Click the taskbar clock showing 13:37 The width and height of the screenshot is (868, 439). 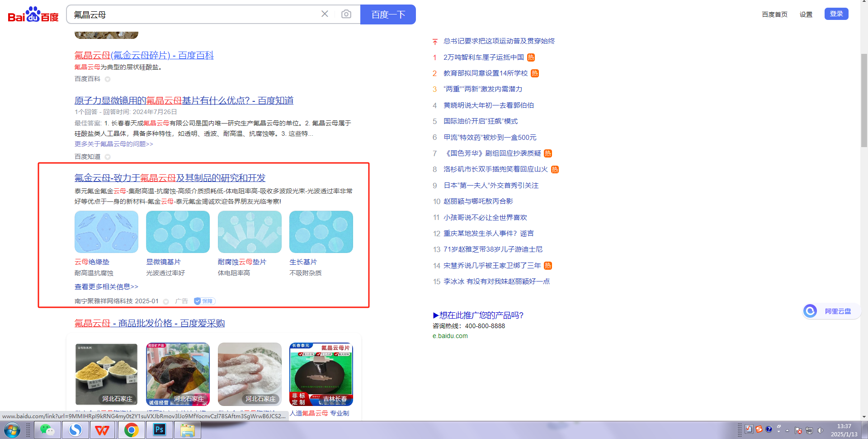pyautogui.click(x=844, y=430)
